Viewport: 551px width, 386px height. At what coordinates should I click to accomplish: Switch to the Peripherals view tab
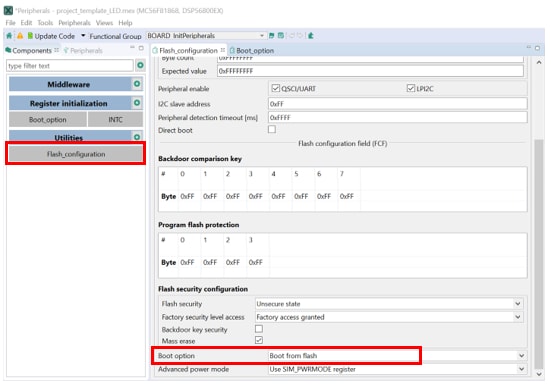tap(83, 51)
